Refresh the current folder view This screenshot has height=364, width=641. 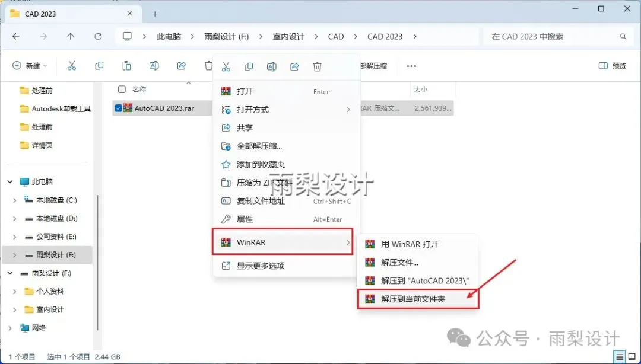[98, 36]
